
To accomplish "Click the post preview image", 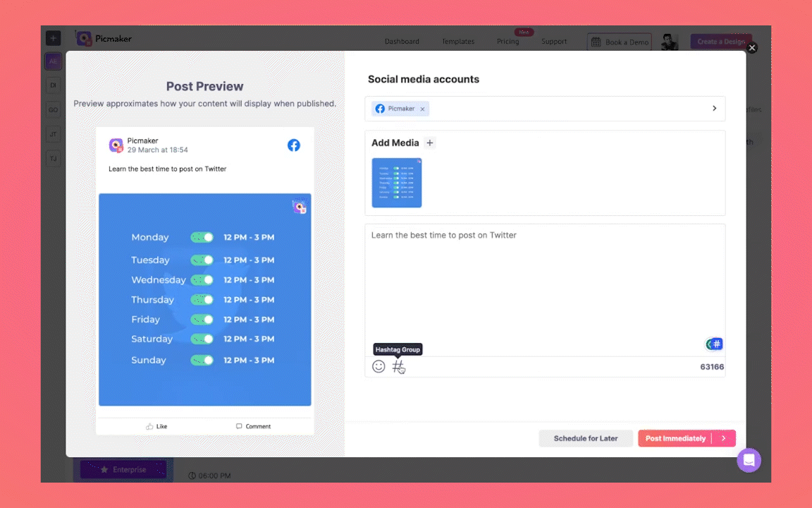I will [205, 300].
